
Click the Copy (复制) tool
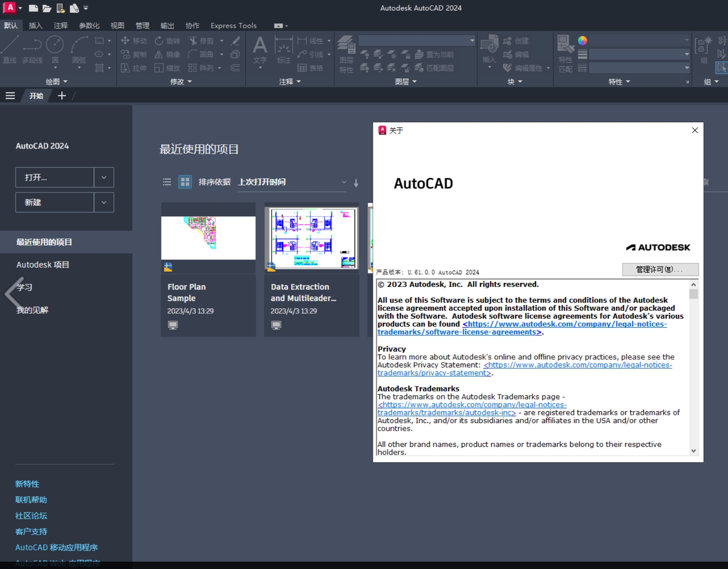[134, 55]
